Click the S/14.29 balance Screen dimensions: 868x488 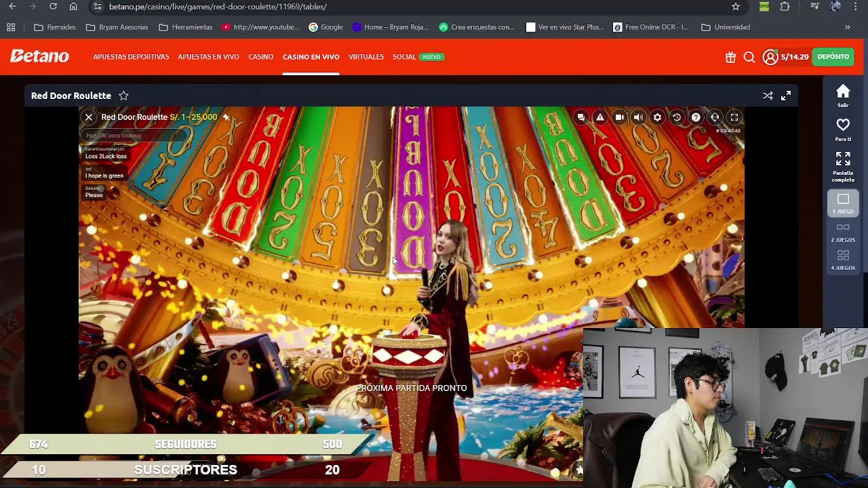794,57
